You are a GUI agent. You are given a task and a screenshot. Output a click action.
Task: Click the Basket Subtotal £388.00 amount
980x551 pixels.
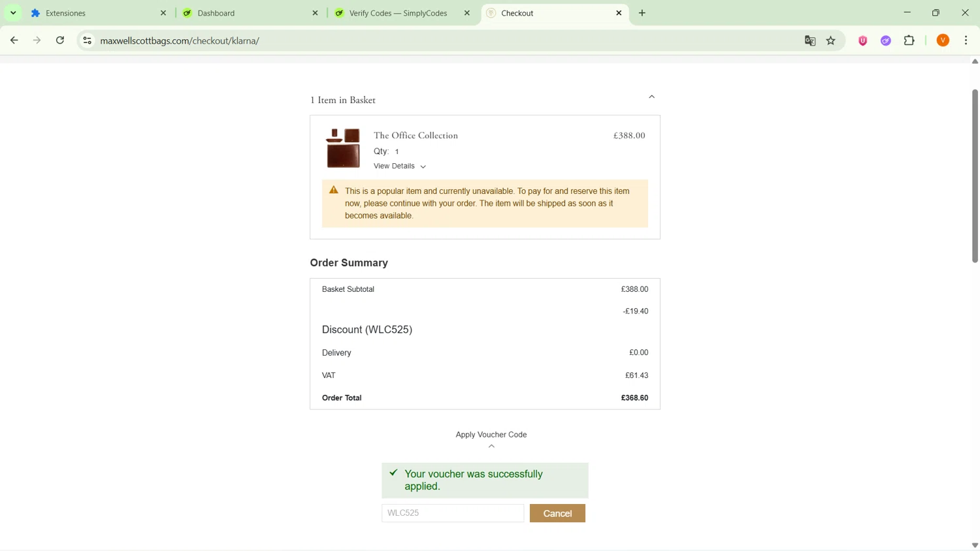pos(634,289)
